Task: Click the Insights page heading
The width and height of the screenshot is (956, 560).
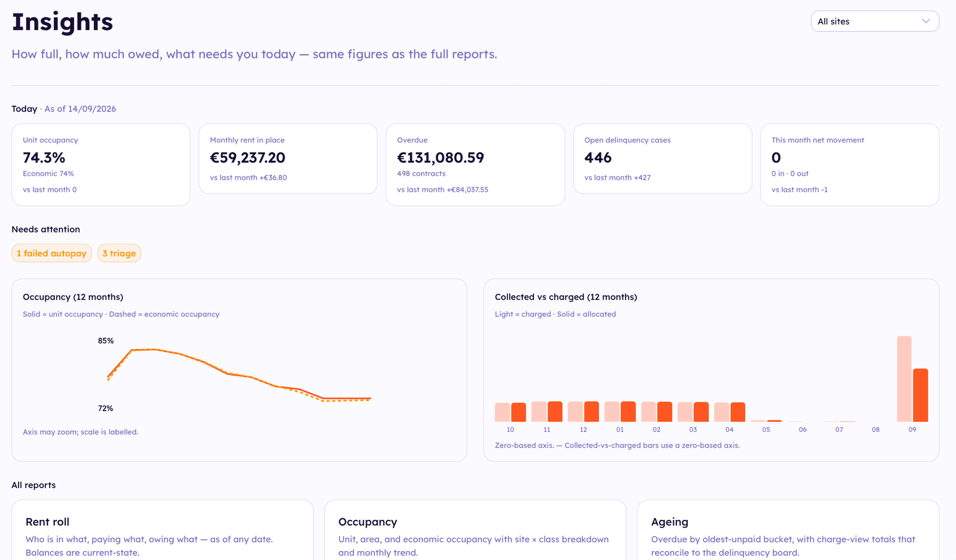Action: pyautogui.click(x=62, y=22)
